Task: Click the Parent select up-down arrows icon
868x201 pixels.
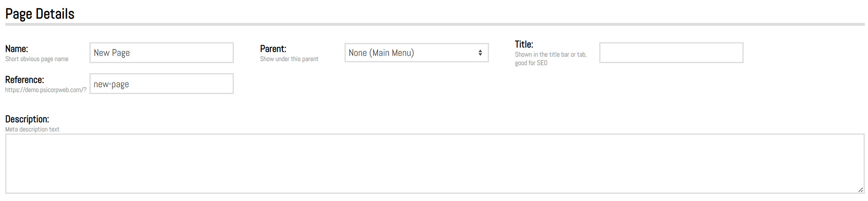Action: (480, 53)
